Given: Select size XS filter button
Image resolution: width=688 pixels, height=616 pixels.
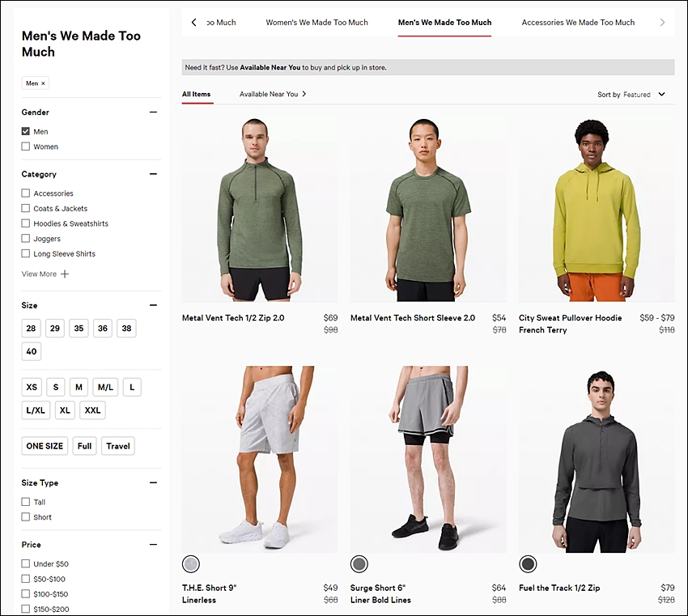Looking at the screenshot, I should pyautogui.click(x=32, y=387).
